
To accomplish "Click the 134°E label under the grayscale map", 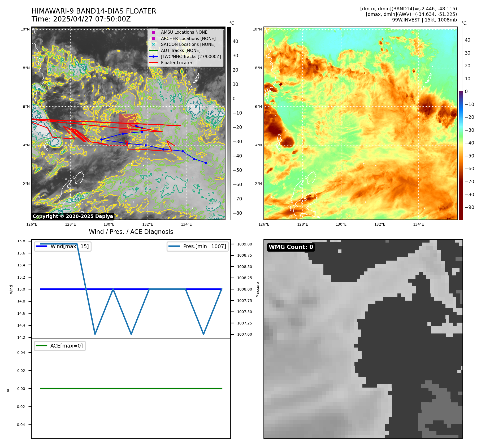I will 186,224.
